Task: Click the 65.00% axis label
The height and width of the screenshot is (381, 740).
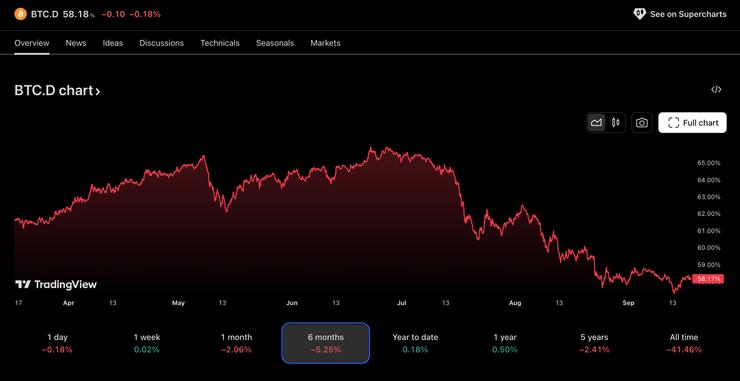Action: [x=708, y=163]
